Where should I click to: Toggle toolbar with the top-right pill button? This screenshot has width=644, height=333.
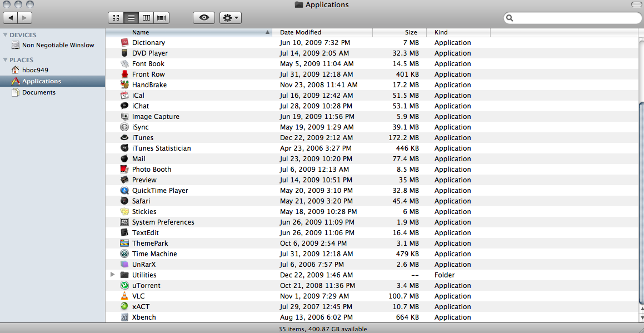pos(636,4)
